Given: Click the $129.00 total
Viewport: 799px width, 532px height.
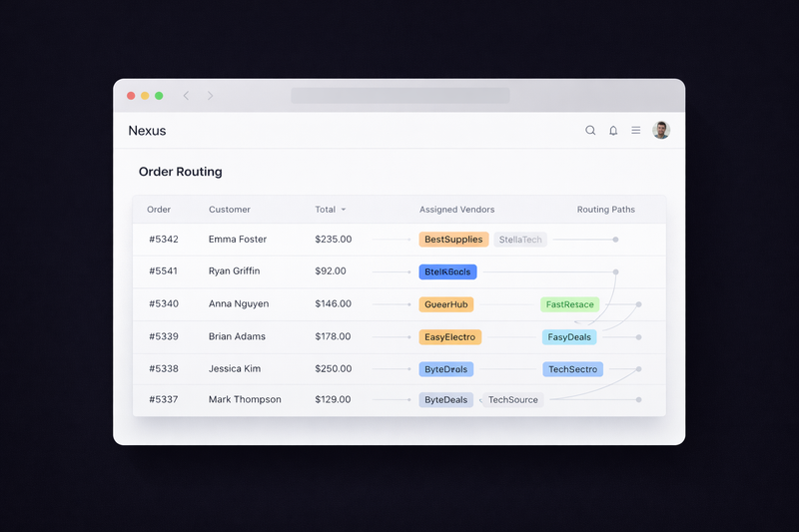Looking at the screenshot, I should point(333,399).
